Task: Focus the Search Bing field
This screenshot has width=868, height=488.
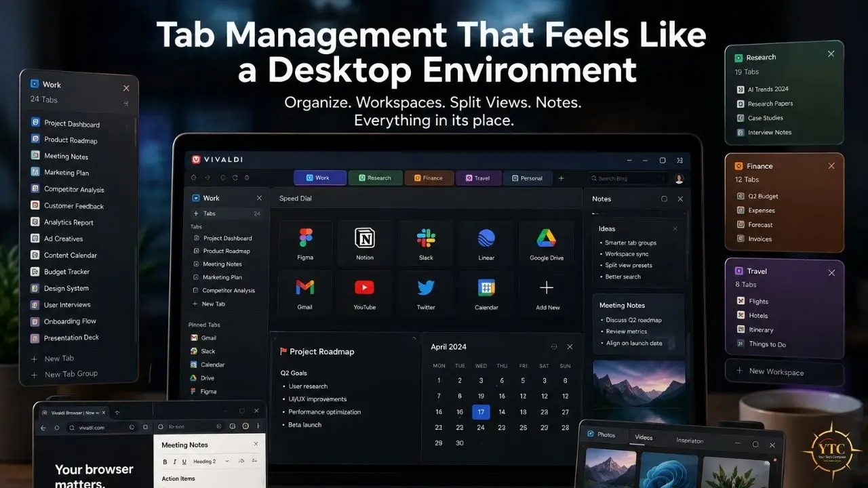Action: 628,178
